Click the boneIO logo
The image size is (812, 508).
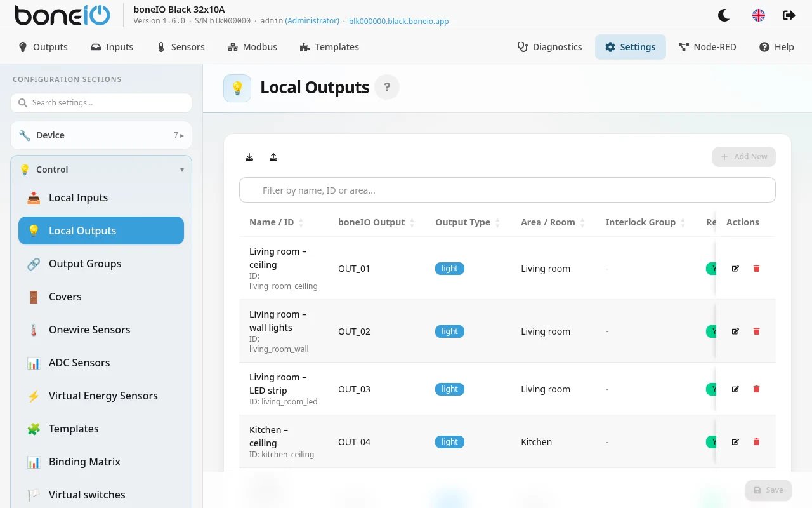pos(63,15)
